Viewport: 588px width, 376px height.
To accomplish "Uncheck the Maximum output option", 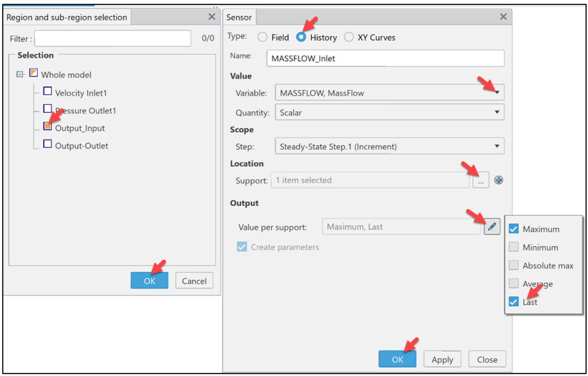I will point(513,229).
